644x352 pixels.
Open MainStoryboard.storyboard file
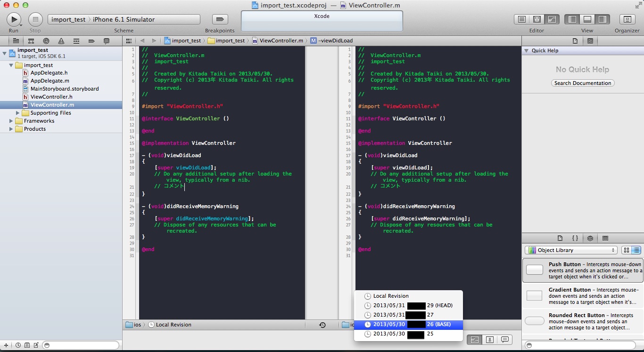pos(61,89)
